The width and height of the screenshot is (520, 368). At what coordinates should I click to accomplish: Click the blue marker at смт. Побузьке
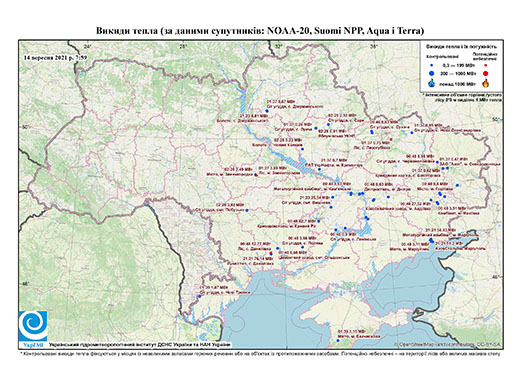[247, 210]
